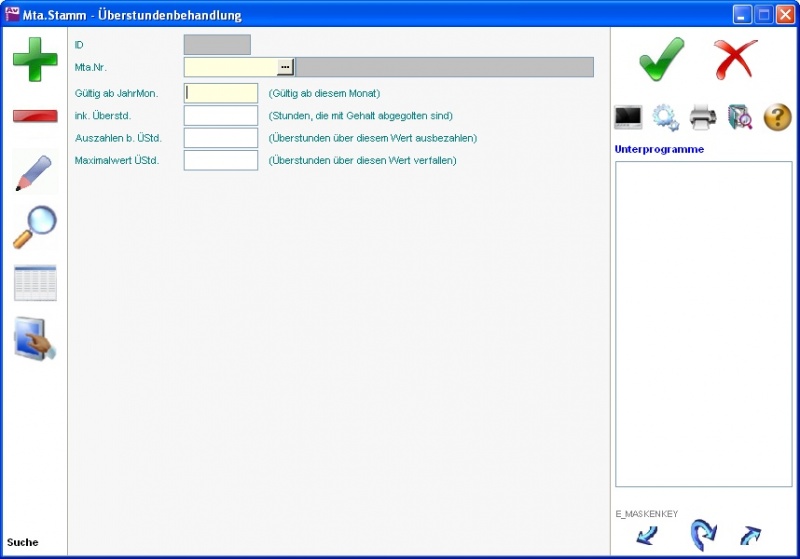Viewport: 800px width, 559px height.
Task: Click the ink. Überstd. input field
Action: coord(221,116)
